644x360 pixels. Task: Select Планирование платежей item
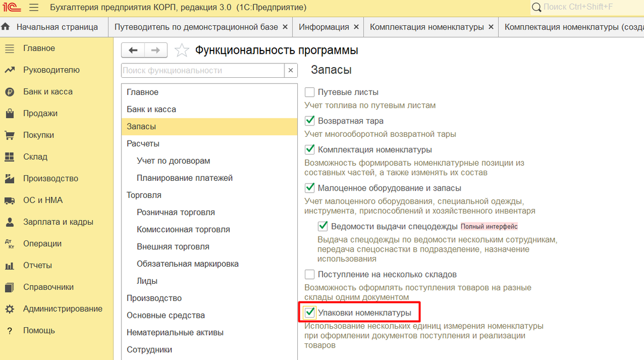[x=209, y=178]
